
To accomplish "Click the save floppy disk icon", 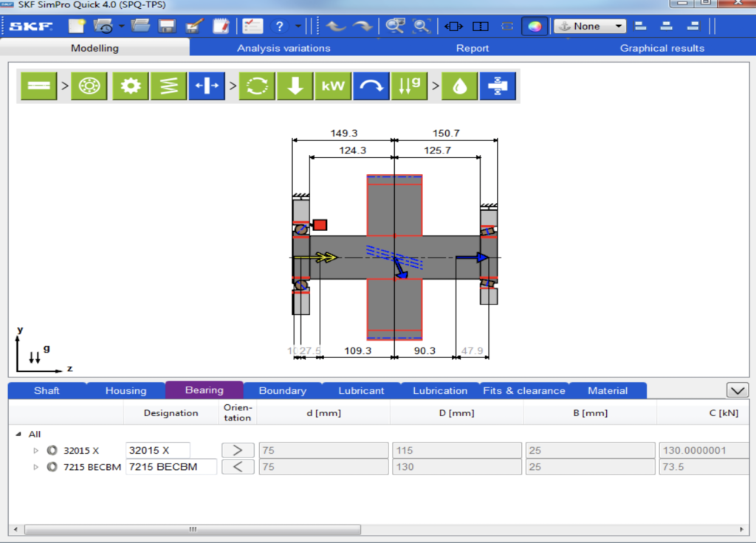I will [x=167, y=27].
